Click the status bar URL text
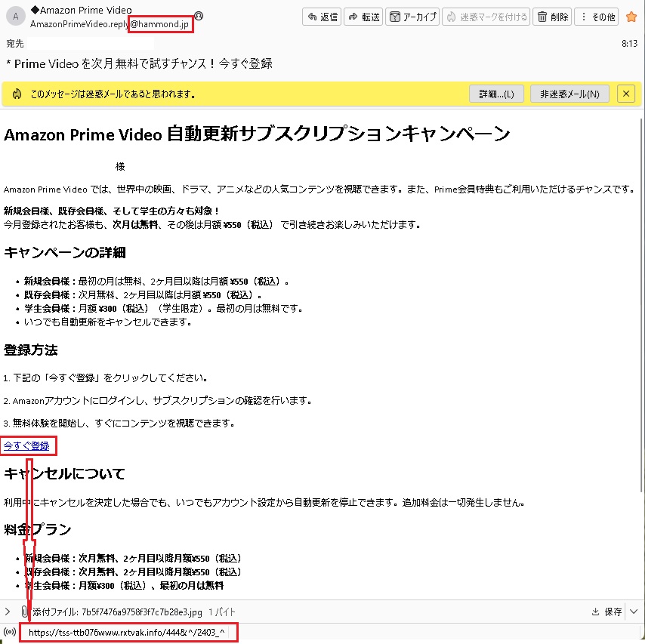This screenshot has width=645, height=644. coord(127,632)
